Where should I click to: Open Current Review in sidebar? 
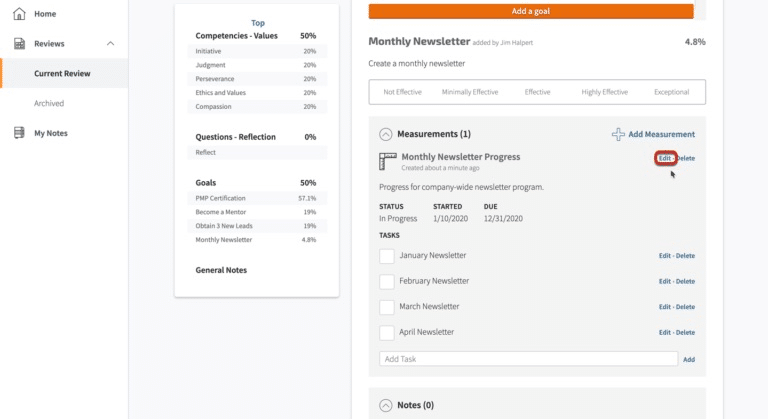click(x=63, y=73)
